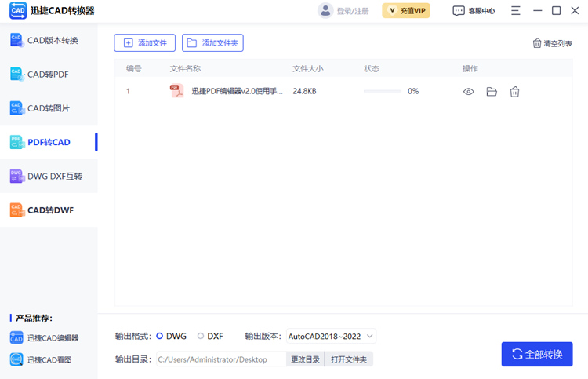The width and height of the screenshot is (588, 379).
Task: Click the 文件名称 column header
Action: point(185,69)
